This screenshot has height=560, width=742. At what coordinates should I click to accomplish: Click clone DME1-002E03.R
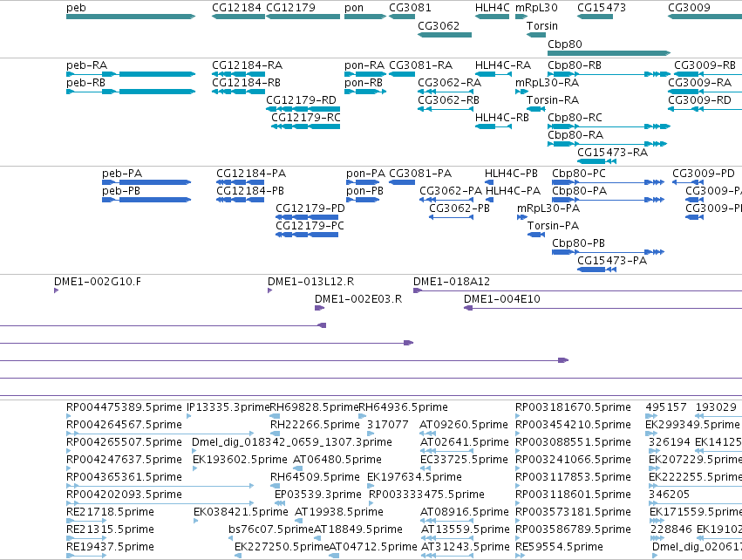[x=358, y=299]
